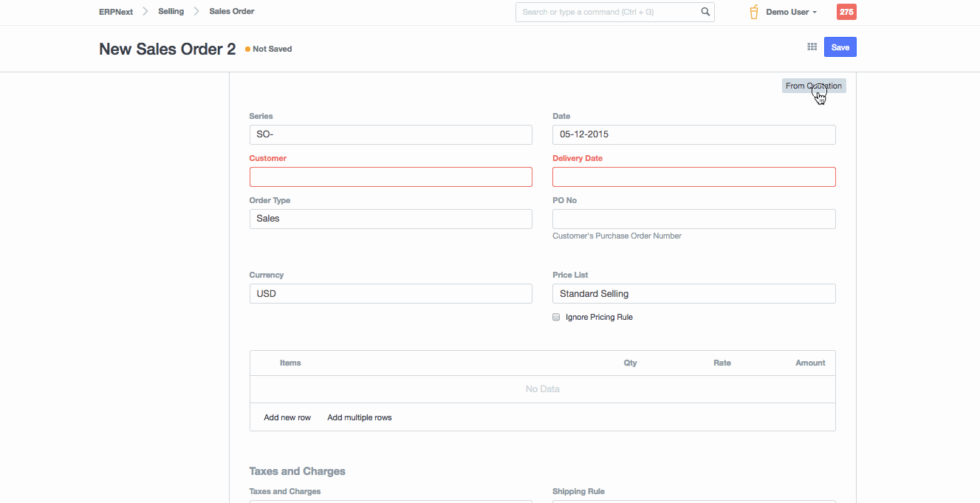Image resolution: width=980 pixels, height=503 pixels.
Task: Click Add new row link
Action: pos(287,417)
